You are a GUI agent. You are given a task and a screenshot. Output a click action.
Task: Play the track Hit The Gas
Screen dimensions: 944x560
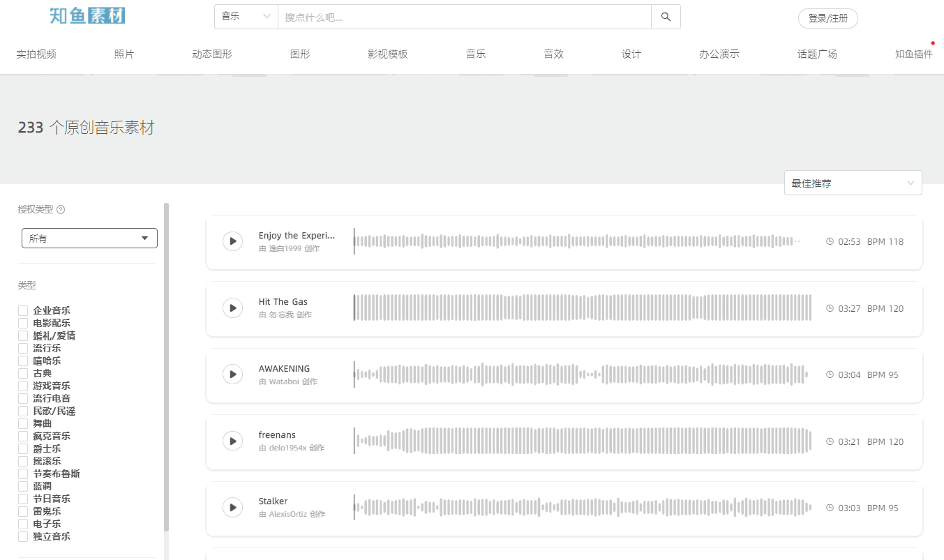click(x=232, y=308)
